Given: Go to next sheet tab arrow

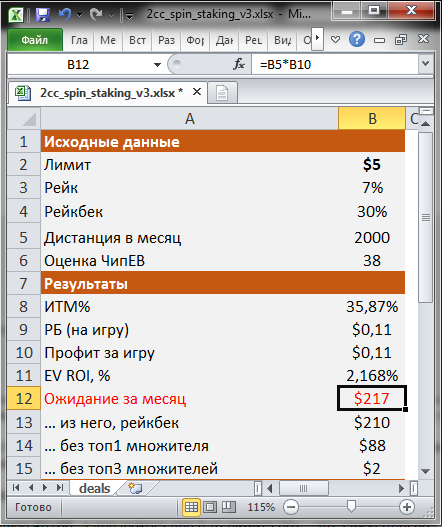Looking at the screenshot, I should pyautogui.click(x=45, y=487).
